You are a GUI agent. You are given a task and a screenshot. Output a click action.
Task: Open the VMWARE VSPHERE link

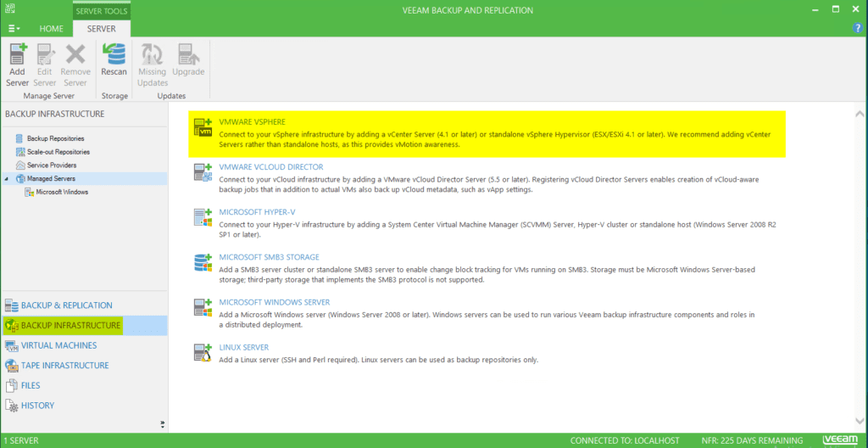tap(253, 121)
